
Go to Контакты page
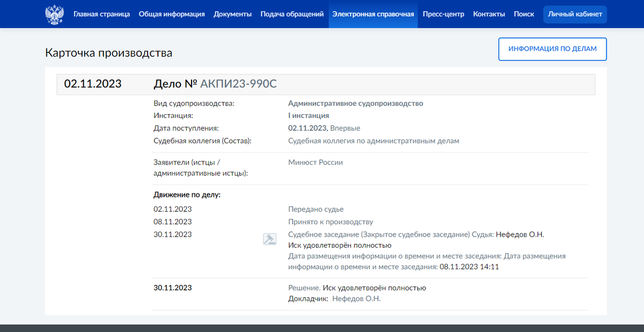coord(489,14)
